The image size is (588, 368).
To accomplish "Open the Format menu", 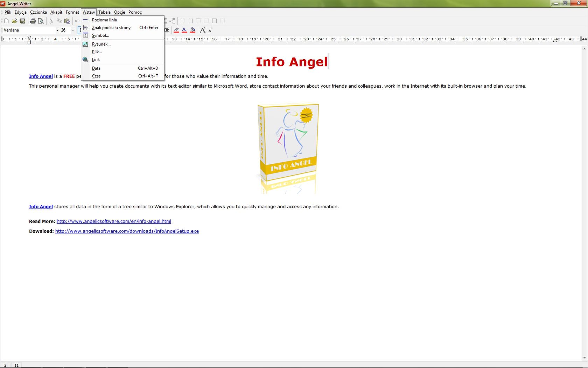I will [x=72, y=12].
